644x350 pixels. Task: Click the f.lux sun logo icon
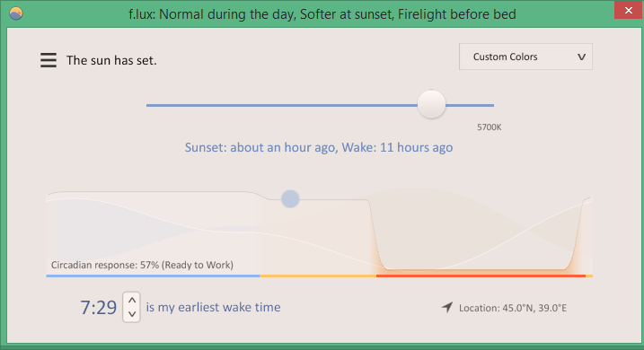coord(16,13)
